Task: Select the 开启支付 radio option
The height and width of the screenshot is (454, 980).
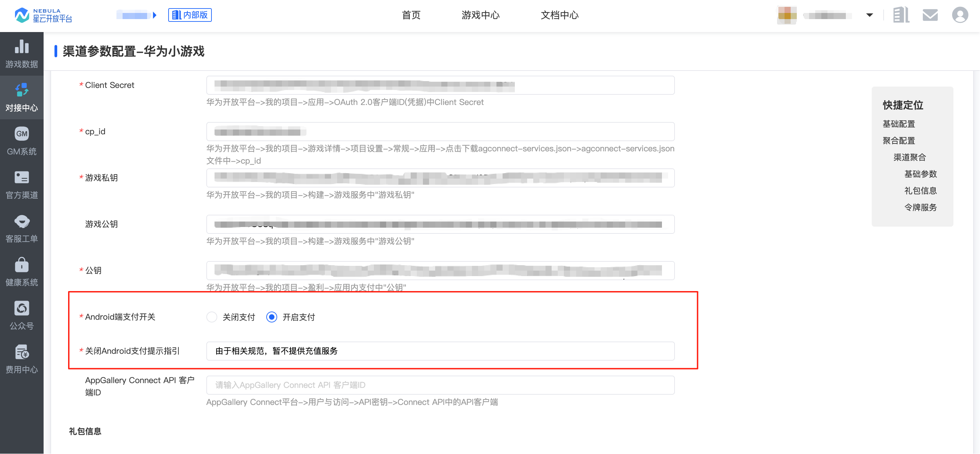Action: click(x=272, y=317)
